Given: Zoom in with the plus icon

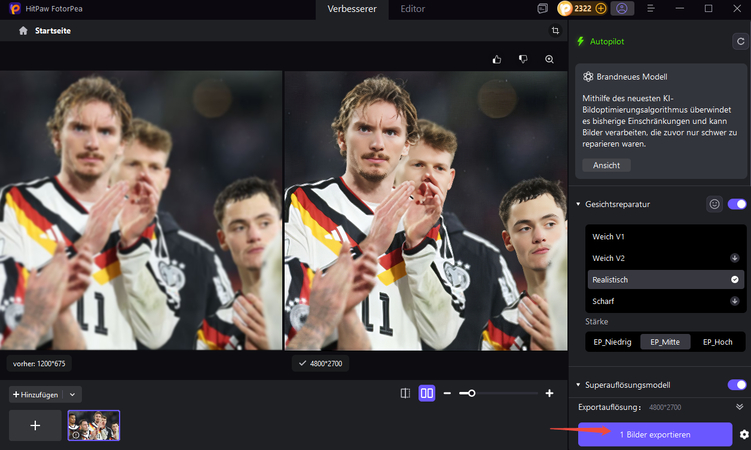Looking at the screenshot, I should (549, 394).
